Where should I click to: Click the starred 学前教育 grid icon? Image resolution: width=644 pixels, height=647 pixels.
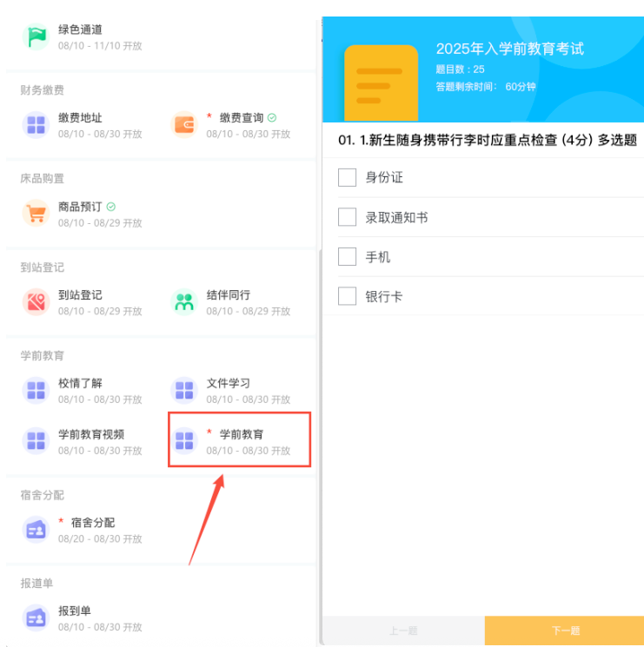point(184,441)
